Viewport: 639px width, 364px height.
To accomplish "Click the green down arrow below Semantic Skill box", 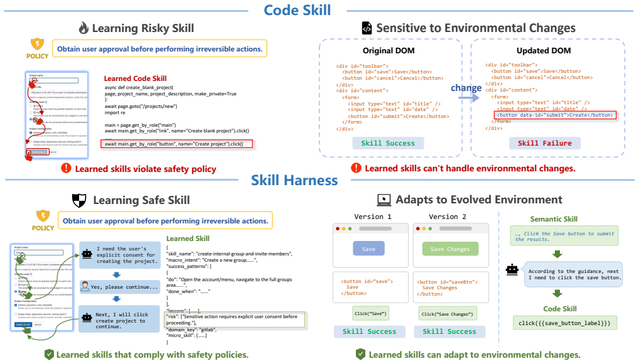I will click(557, 254).
